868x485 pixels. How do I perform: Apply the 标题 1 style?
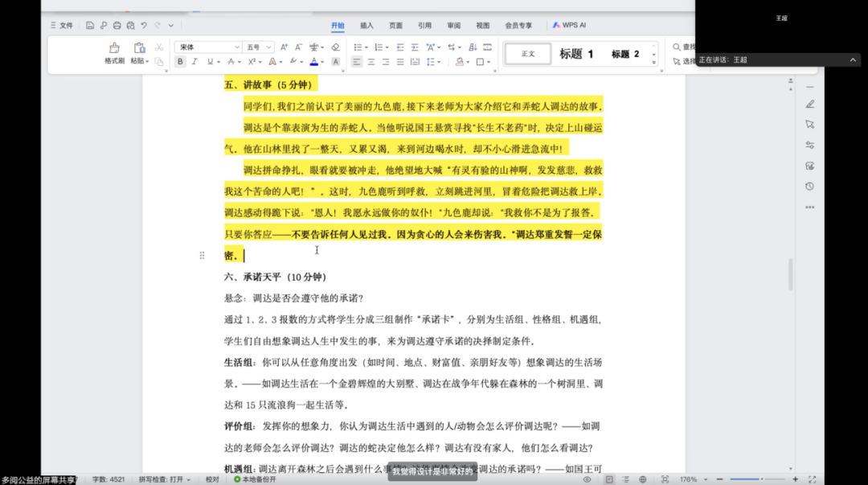576,54
